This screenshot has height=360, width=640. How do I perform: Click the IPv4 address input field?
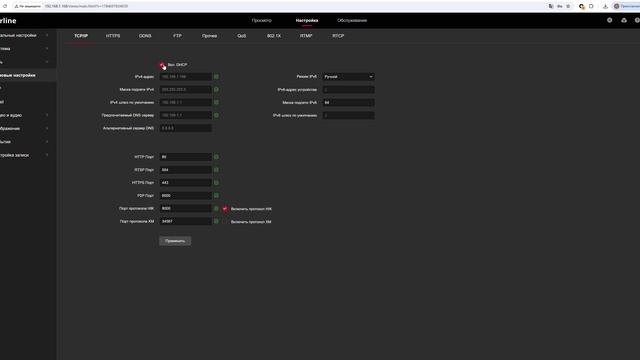coord(185,77)
